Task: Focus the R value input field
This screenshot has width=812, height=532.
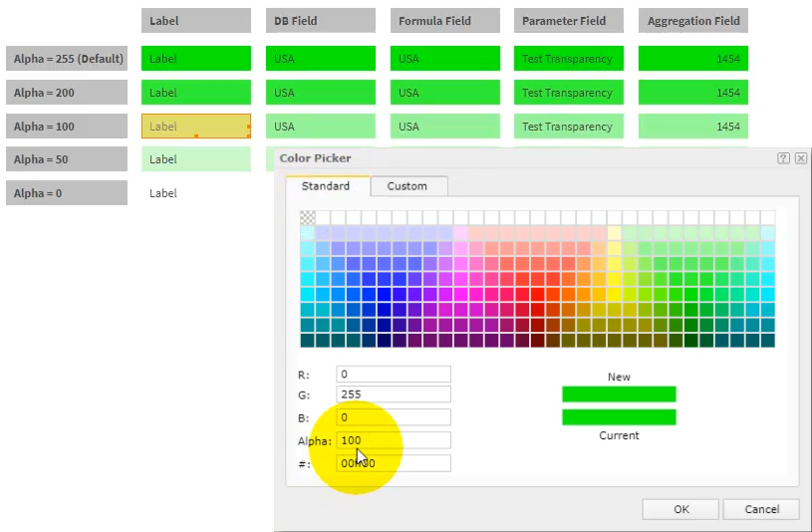Action: point(394,374)
